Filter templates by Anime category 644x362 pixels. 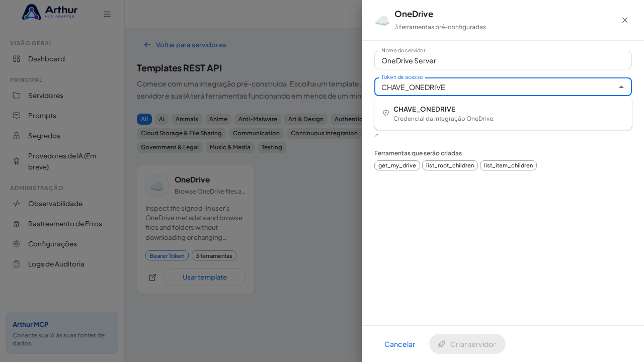(218, 119)
